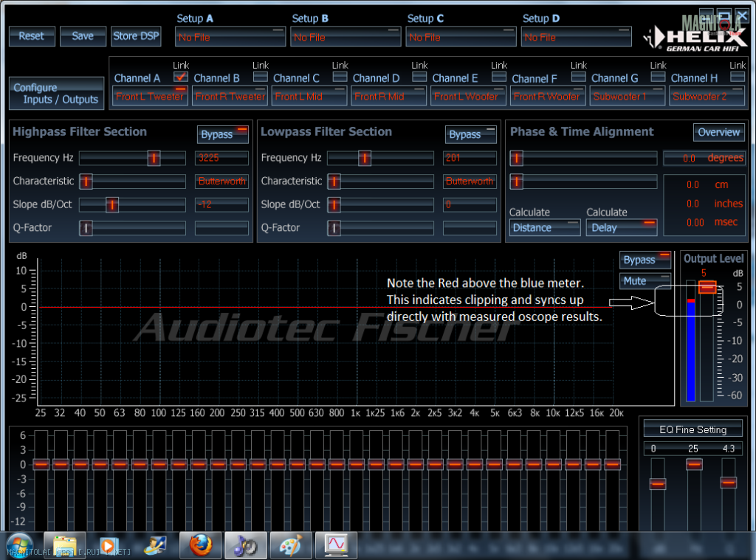Screen dimensions: 756x560
Task: Open the Front L Mid name box
Action: (x=309, y=96)
